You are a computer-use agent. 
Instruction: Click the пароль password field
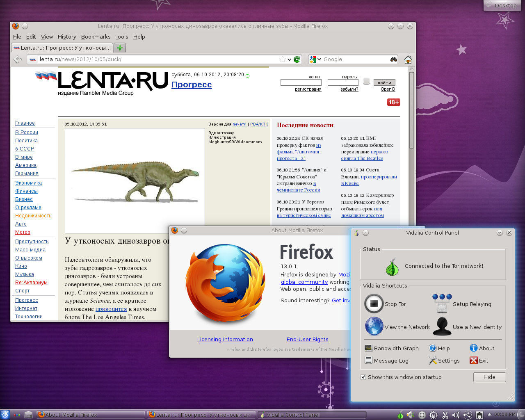point(343,82)
